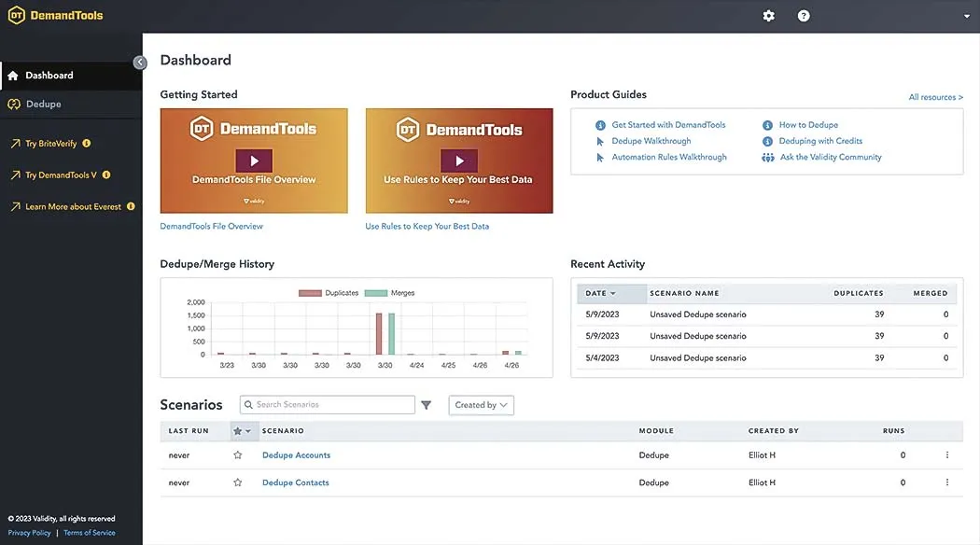Viewport: 980px width, 545px height.
Task: Open Try DemandTools V sidebar link
Action: 62,175
